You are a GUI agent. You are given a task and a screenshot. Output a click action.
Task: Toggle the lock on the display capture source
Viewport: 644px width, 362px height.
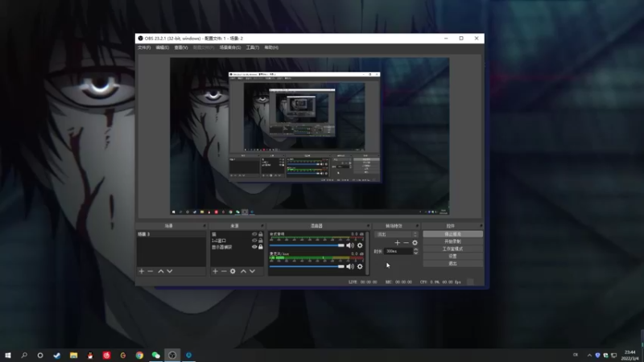click(260, 247)
